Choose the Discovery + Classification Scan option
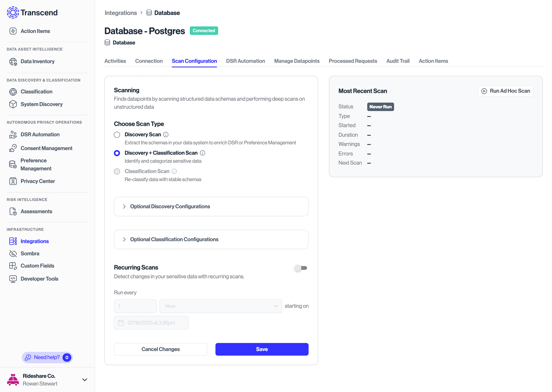Screen dimensions: 552x392 (117, 153)
